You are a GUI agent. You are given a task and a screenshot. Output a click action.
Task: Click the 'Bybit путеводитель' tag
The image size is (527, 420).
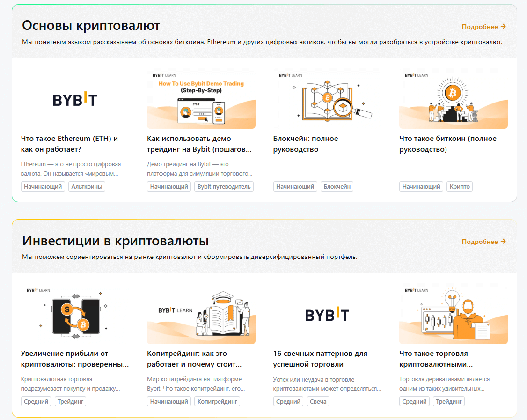coord(224,187)
